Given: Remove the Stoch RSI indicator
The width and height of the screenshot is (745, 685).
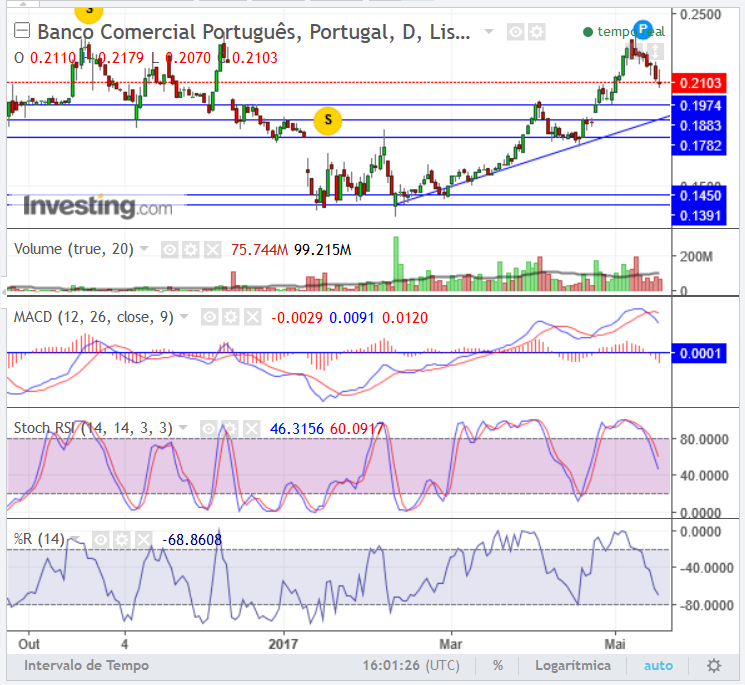Looking at the screenshot, I should [x=252, y=429].
